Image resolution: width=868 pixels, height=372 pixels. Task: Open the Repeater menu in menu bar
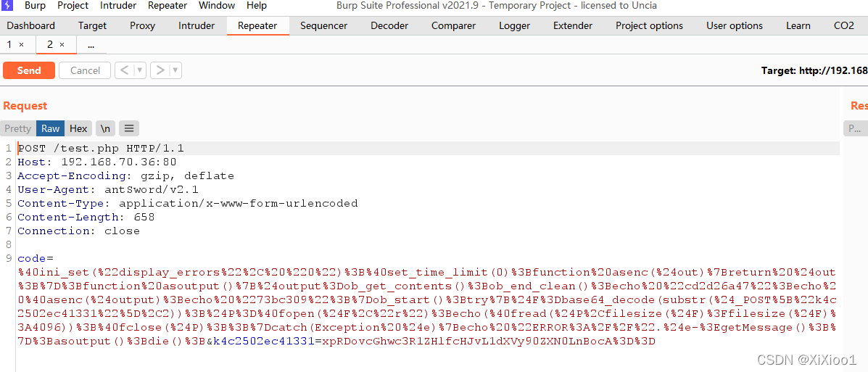coord(168,6)
